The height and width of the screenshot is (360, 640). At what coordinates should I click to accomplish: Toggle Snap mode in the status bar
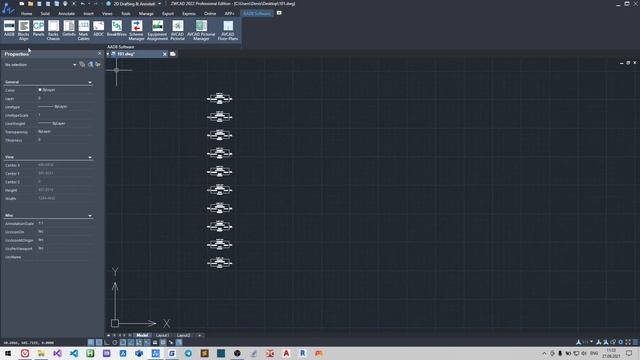click(x=91, y=342)
